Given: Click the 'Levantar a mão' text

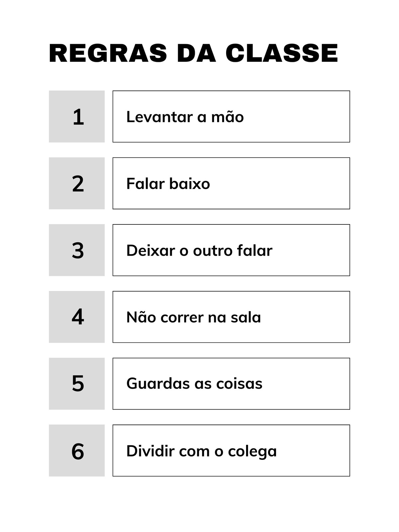Looking at the screenshot, I should pos(185,117).
